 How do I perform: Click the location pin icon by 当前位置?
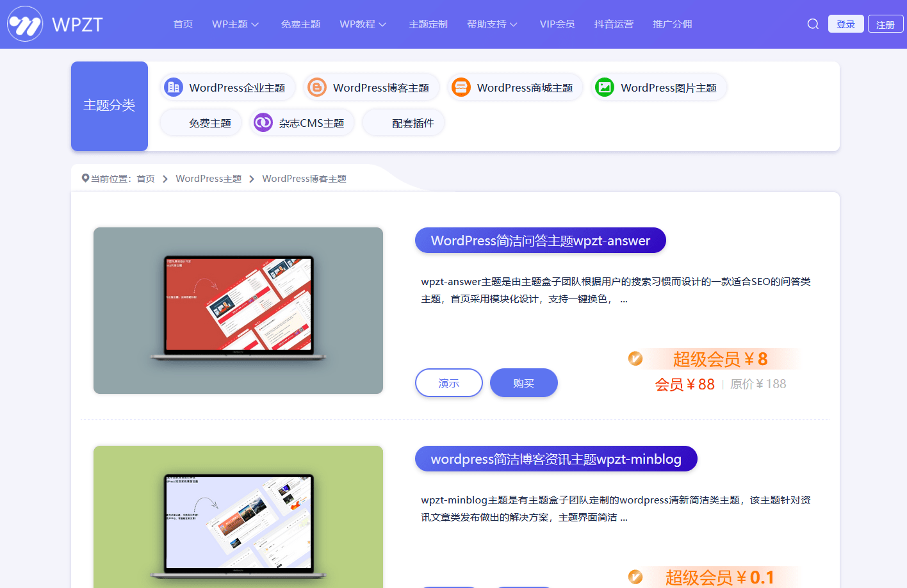(x=85, y=178)
